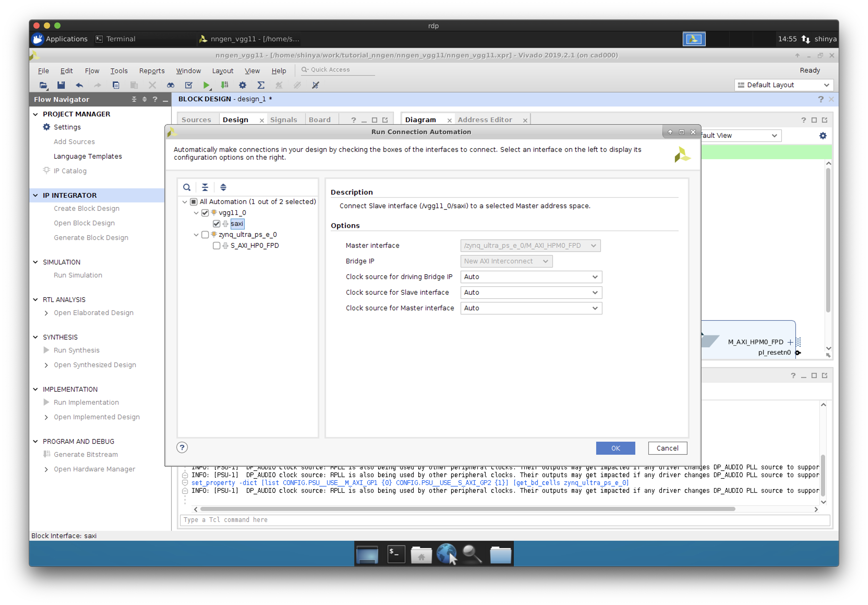Click terminal icon in bottom dock
Screen dimensions: 868x605
pos(396,554)
